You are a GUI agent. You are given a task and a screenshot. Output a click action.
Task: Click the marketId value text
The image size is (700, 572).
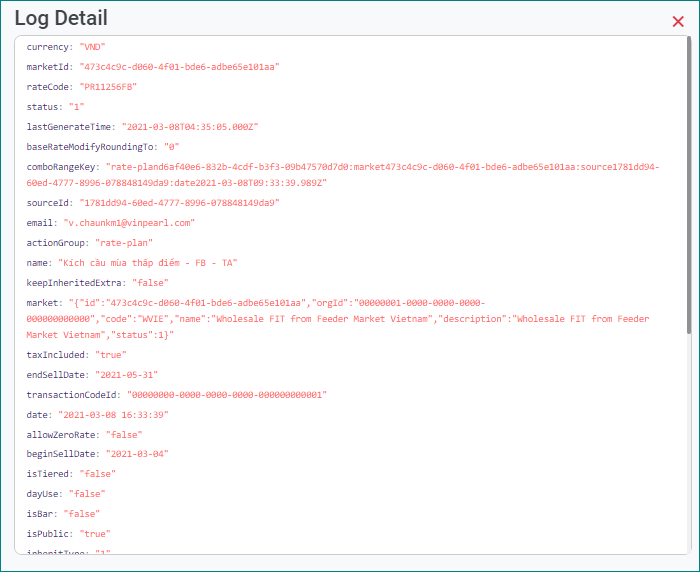(x=180, y=67)
